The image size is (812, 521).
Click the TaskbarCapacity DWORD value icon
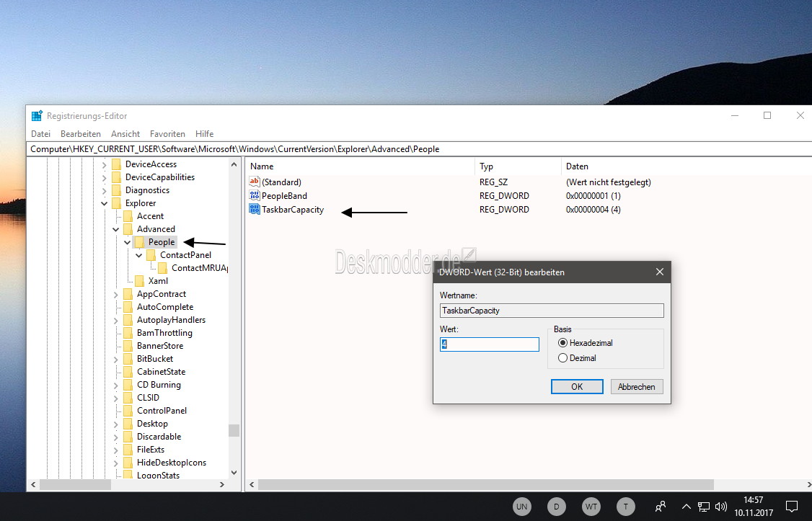click(255, 209)
